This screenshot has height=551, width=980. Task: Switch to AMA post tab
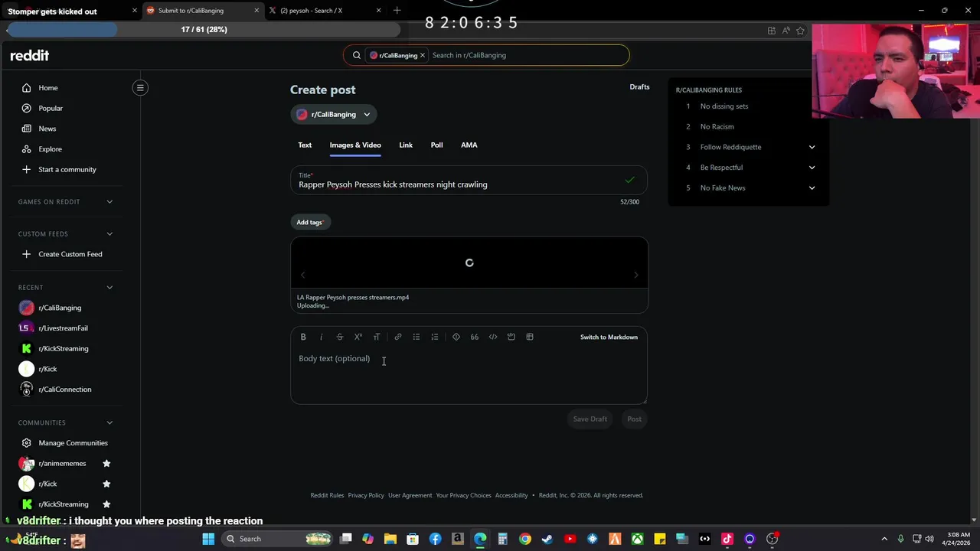[x=469, y=145]
